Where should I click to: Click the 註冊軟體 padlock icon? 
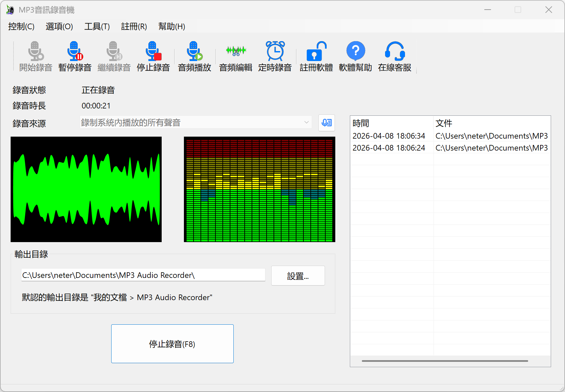(x=316, y=51)
